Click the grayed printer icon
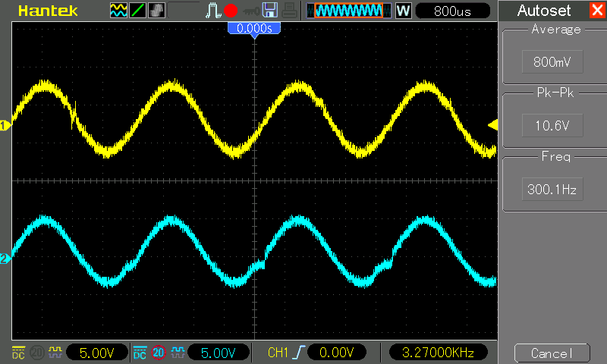The height and width of the screenshot is (364, 607). point(289,11)
